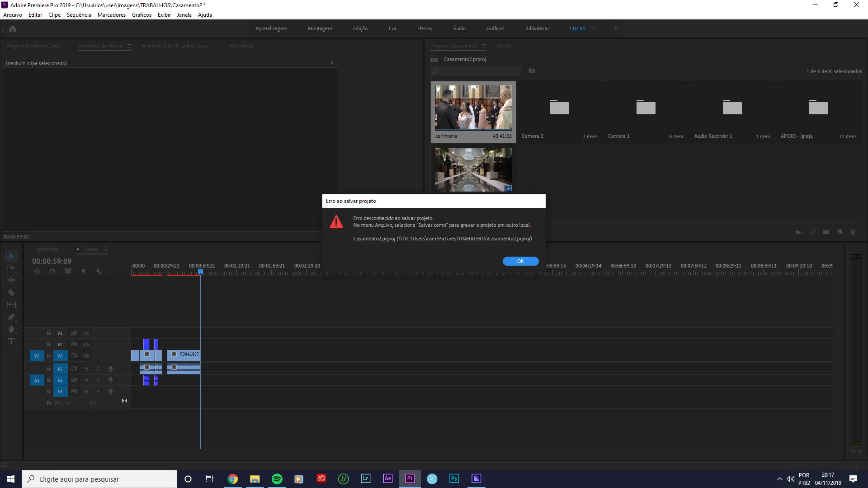Viewport: 868px width, 488px height.
Task: Click OK on the save error dialog
Action: click(x=520, y=261)
